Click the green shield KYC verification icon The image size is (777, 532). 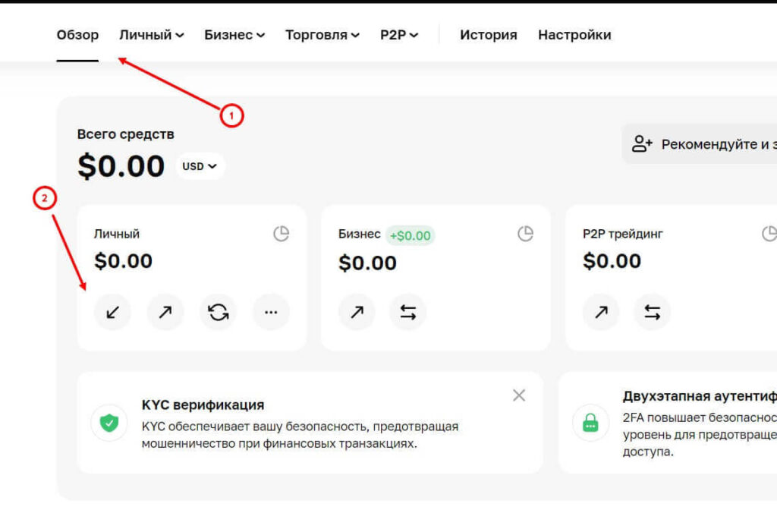(109, 423)
